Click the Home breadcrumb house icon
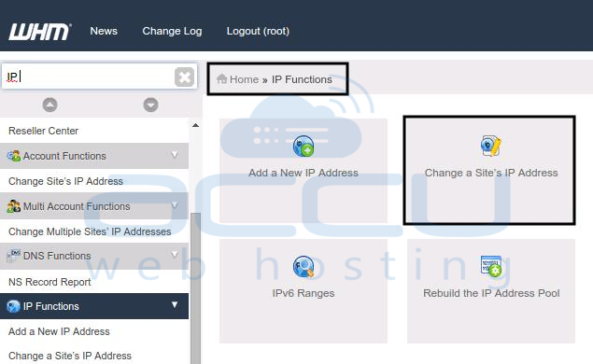The height and width of the screenshot is (364, 593). coord(221,78)
